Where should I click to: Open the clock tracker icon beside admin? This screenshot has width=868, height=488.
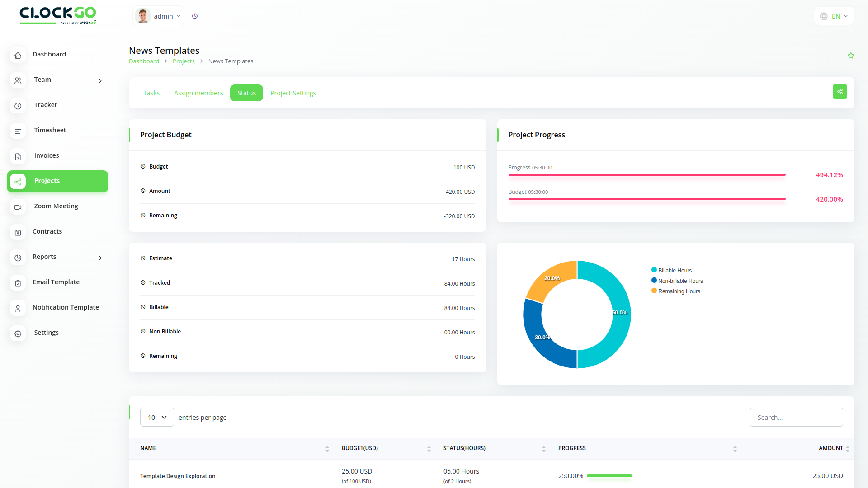click(195, 16)
